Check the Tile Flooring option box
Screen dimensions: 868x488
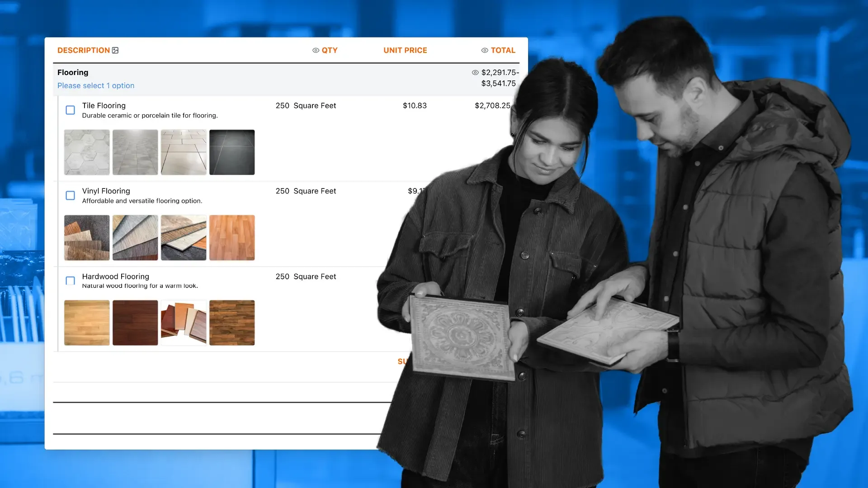[x=70, y=110]
